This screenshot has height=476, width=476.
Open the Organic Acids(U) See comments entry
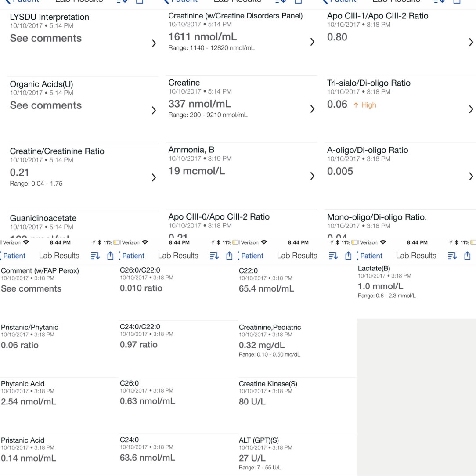[46, 105]
